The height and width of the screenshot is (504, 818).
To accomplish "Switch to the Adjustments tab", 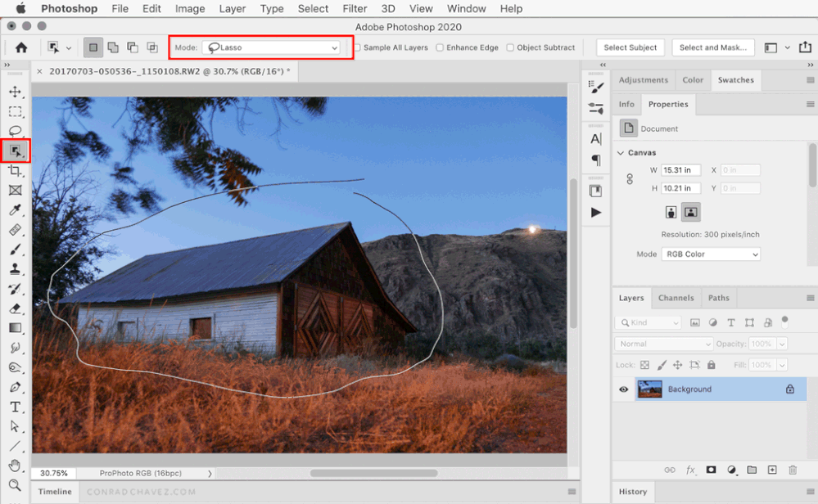I will 644,80.
